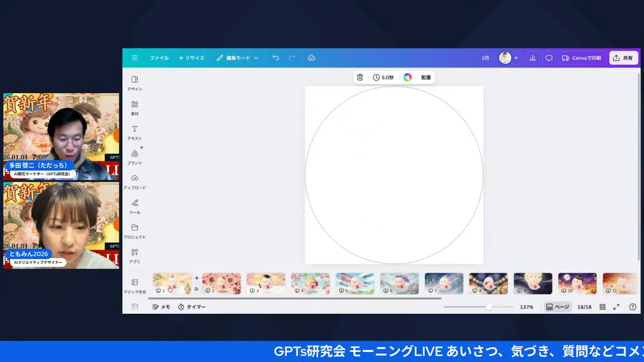Toggle the ページ view control
The image size is (644, 362).
557,307
